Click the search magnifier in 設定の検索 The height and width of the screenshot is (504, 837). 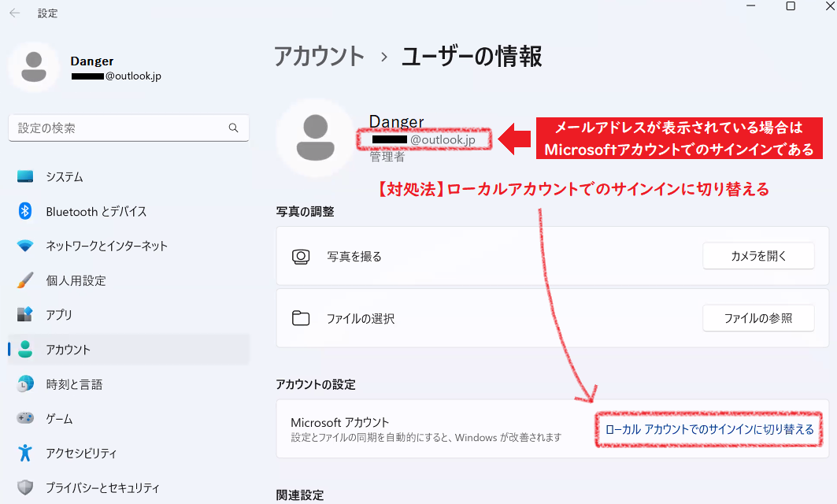tap(234, 128)
